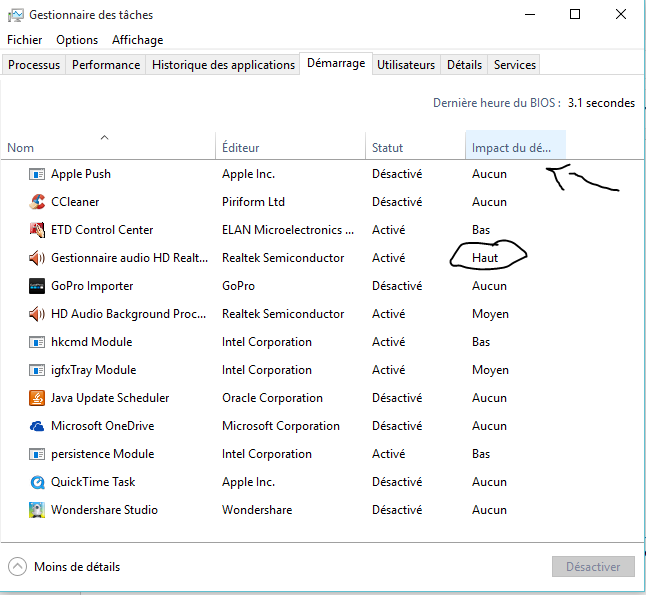This screenshot has height=595, width=646.
Task: Click the Oracle Corporation publisher cell
Action: [x=272, y=398]
